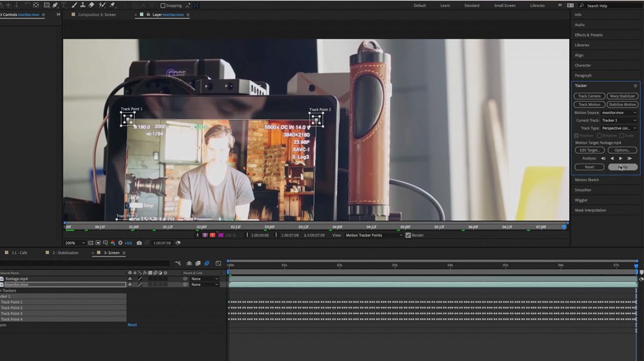The image size is (644, 361).
Task: Click the Edit Target button
Action: tap(589, 150)
